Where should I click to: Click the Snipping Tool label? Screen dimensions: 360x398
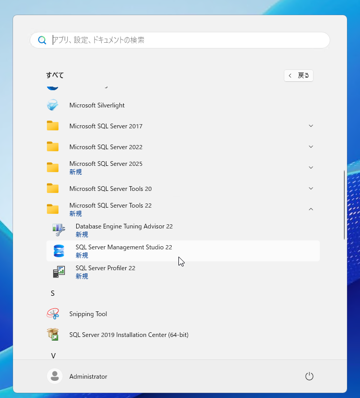tap(88, 314)
